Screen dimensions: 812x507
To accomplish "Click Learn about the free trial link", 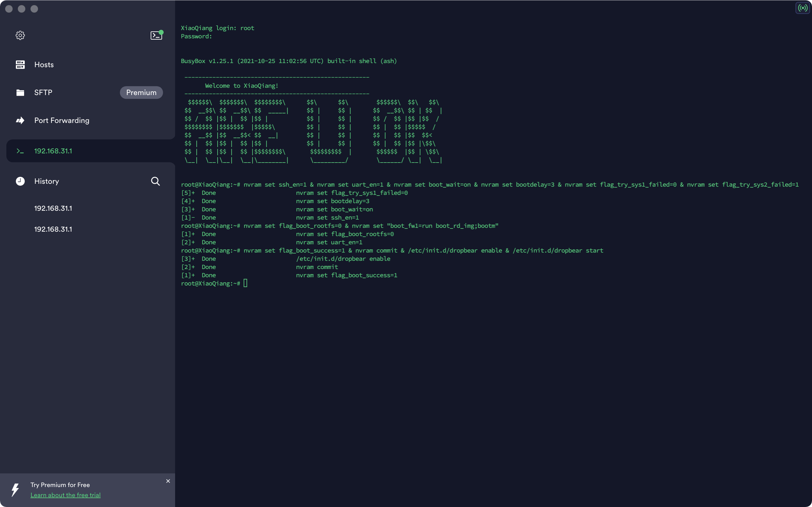I will [x=65, y=495].
